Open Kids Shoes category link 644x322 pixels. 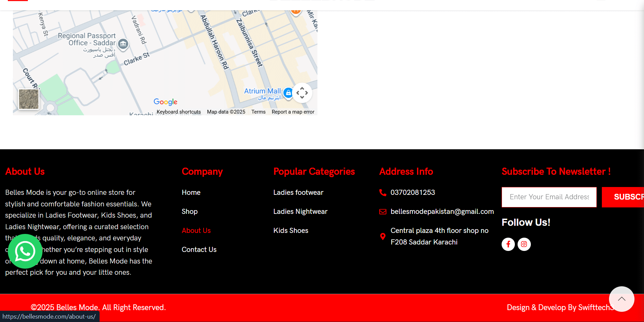(x=291, y=231)
